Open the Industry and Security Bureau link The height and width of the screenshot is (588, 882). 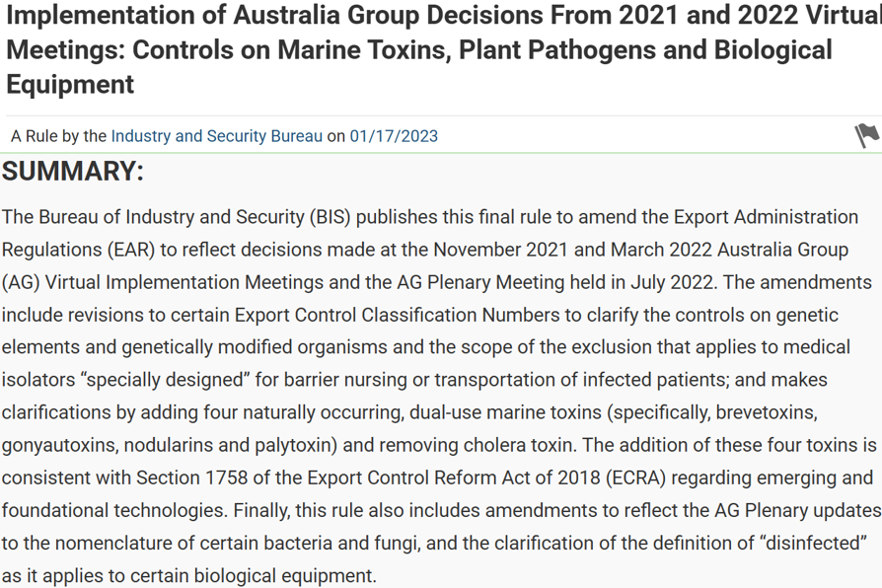pos(217,136)
